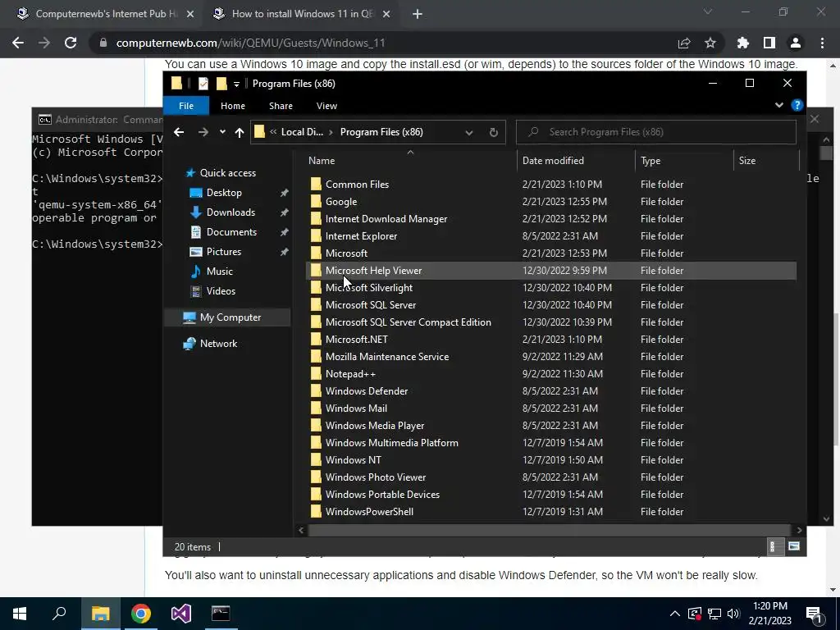840x630 pixels.
Task: Select Music in navigation pane
Action: click(x=220, y=272)
